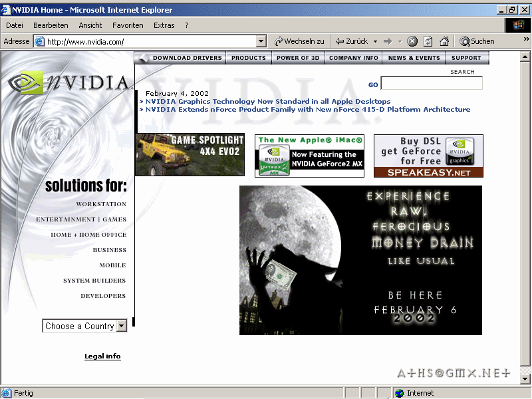532x399 pixels.
Task: Click the NVIDIA logo on the page
Action: pos(69,82)
